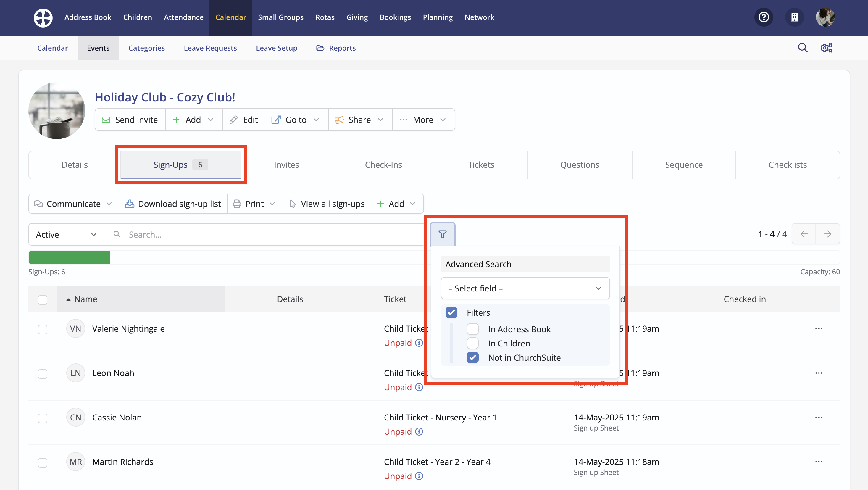Switch to the Checklists tab

pyautogui.click(x=788, y=165)
